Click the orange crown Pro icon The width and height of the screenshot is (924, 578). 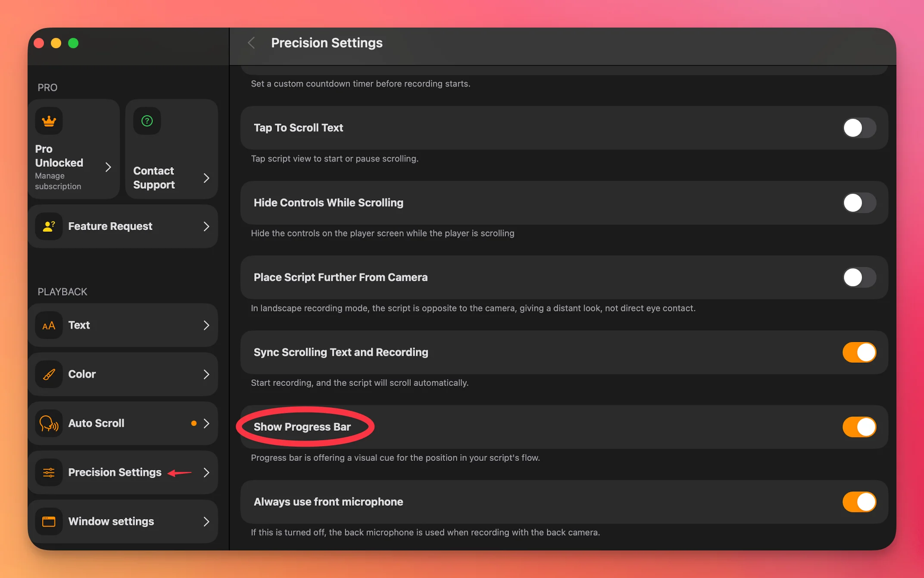pos(49,121)
